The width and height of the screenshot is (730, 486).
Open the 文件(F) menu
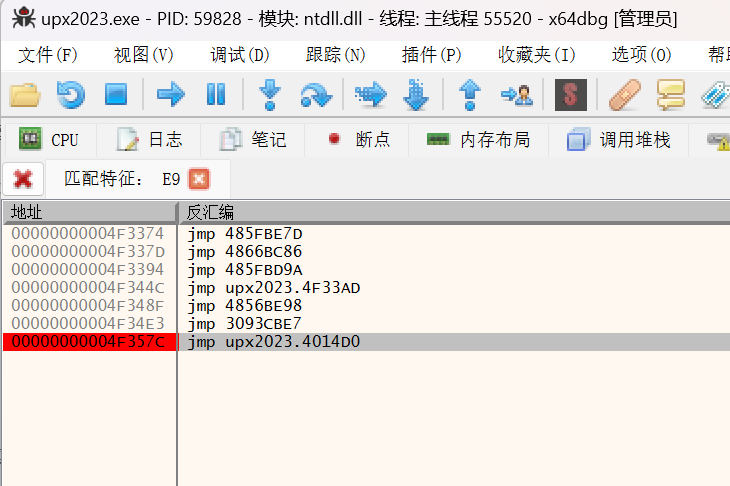coord(47,55)
